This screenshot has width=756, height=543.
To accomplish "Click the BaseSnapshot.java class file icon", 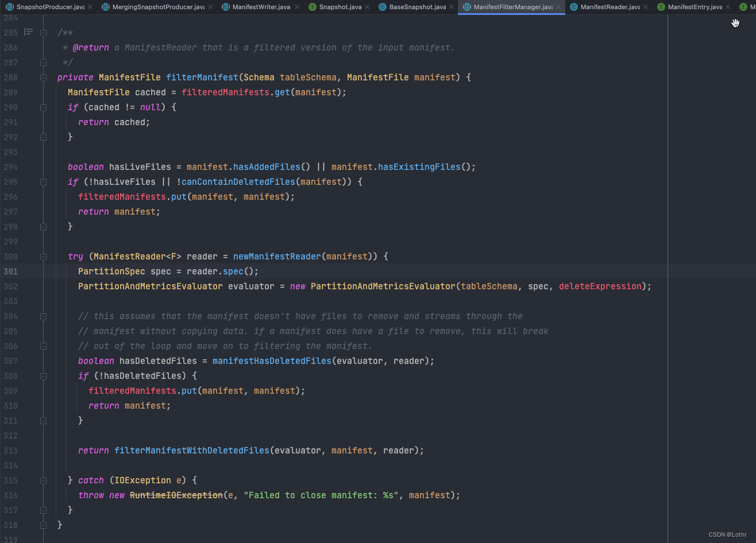I will [383, 7].
